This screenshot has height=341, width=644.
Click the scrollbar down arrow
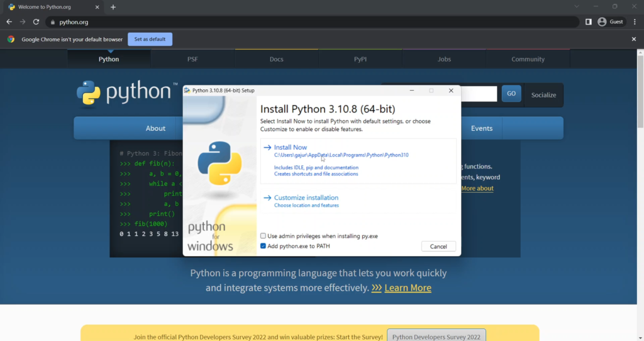pos(640,338)
